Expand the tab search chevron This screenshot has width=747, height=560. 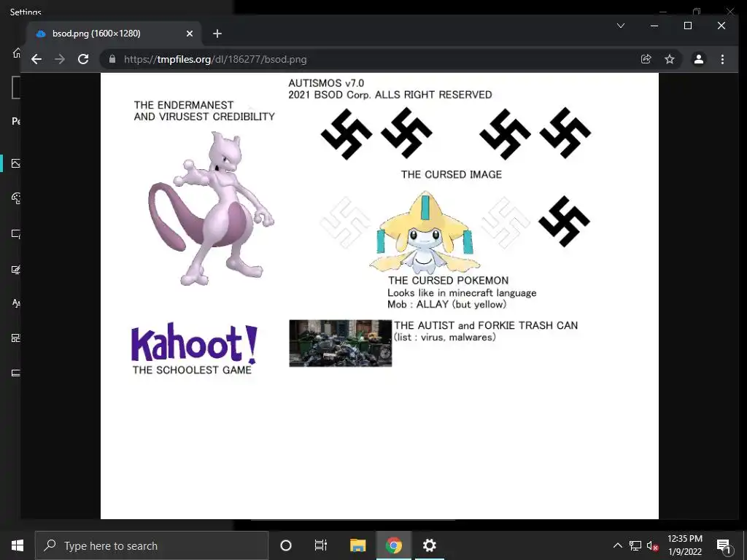point(621,26)
